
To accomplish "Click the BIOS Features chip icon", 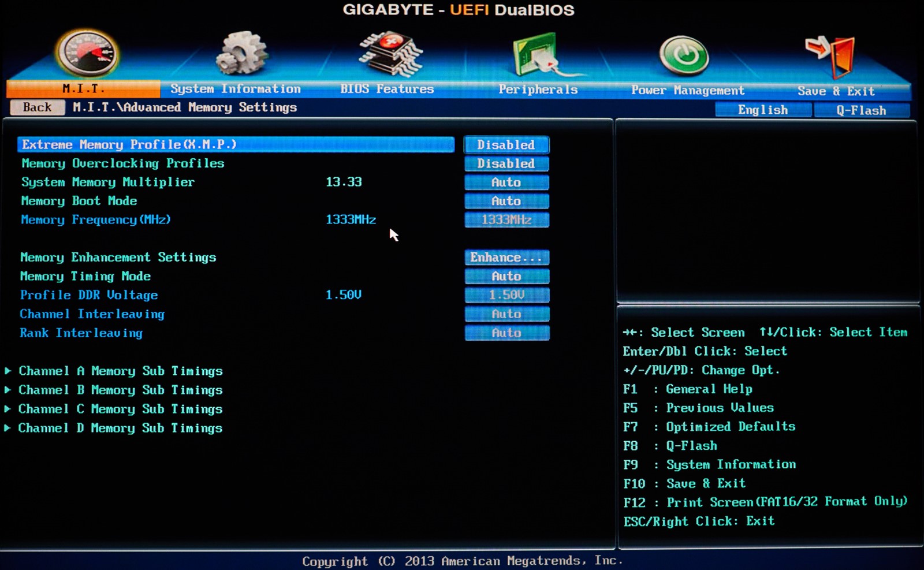I will [391, 54].
